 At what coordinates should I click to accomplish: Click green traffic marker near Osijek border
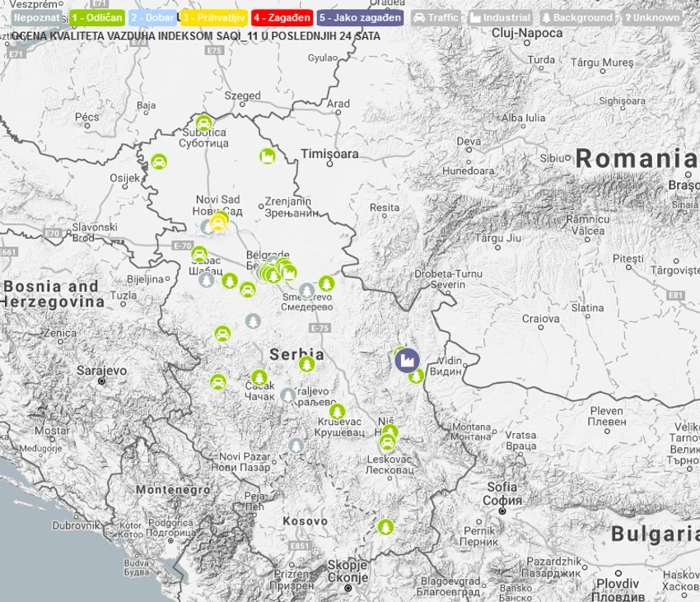(x=159, y=161)
